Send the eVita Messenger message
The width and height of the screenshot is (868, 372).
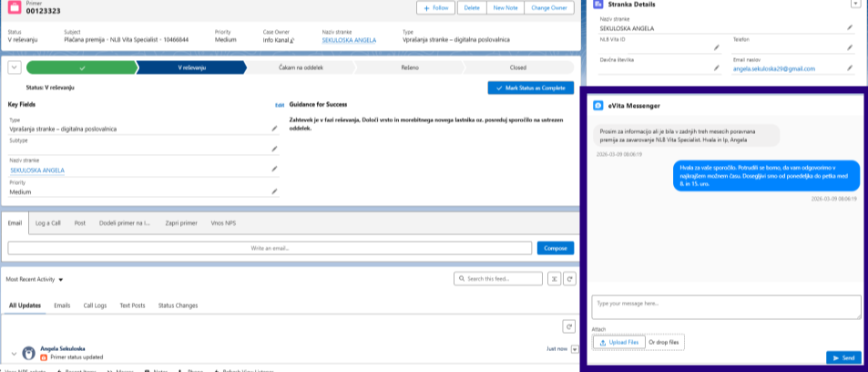click(x=843, y=358)
